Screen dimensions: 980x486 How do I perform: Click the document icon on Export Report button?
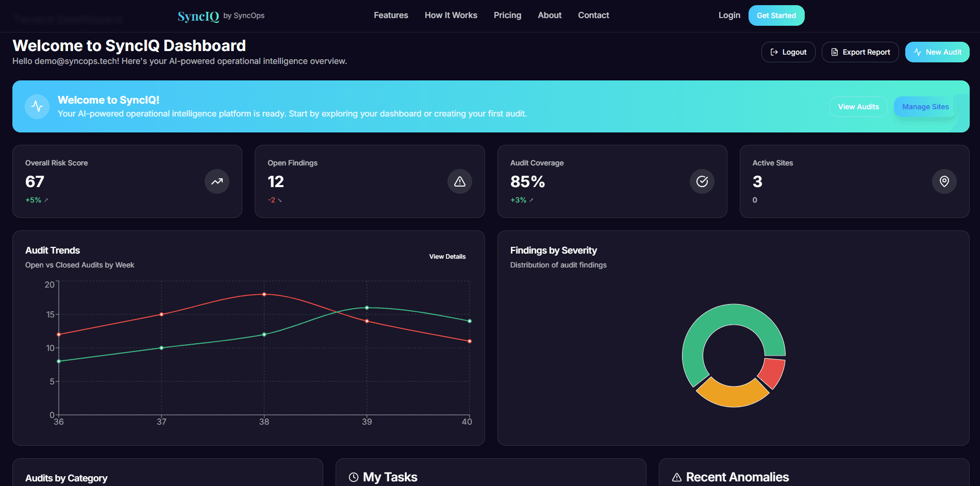[x=834, y=52]
